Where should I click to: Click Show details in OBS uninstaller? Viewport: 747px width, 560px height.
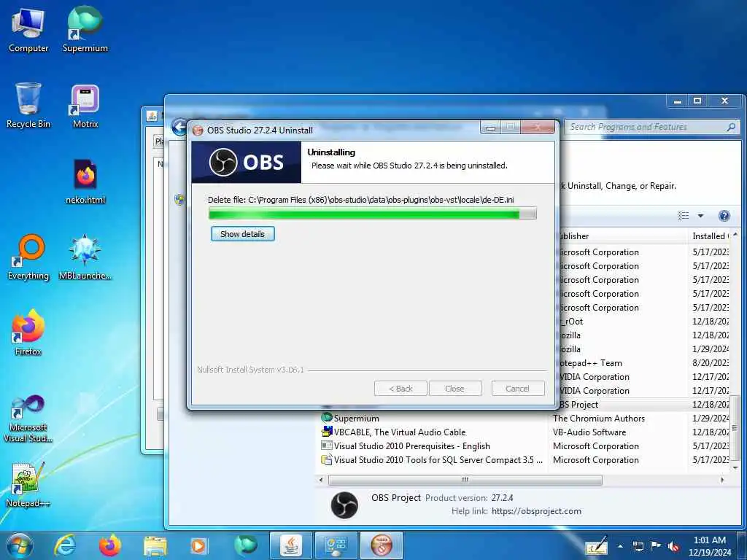[x=242, y=234]
